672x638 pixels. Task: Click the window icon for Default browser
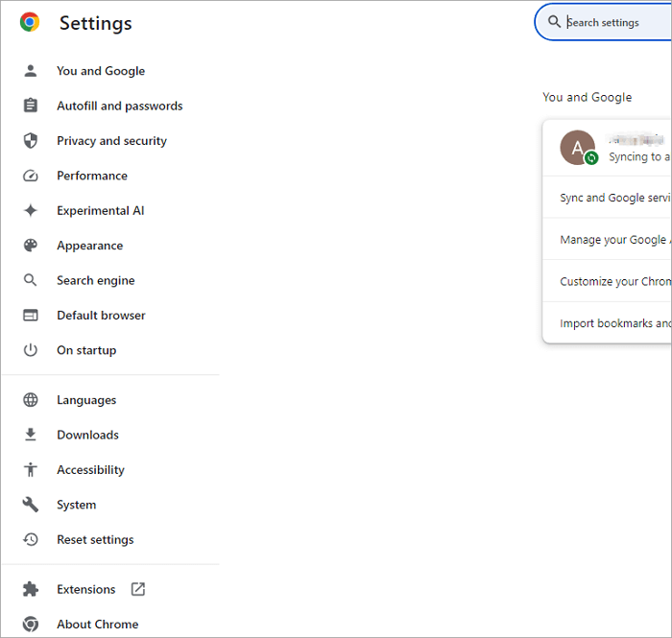(x=31, y=315)
